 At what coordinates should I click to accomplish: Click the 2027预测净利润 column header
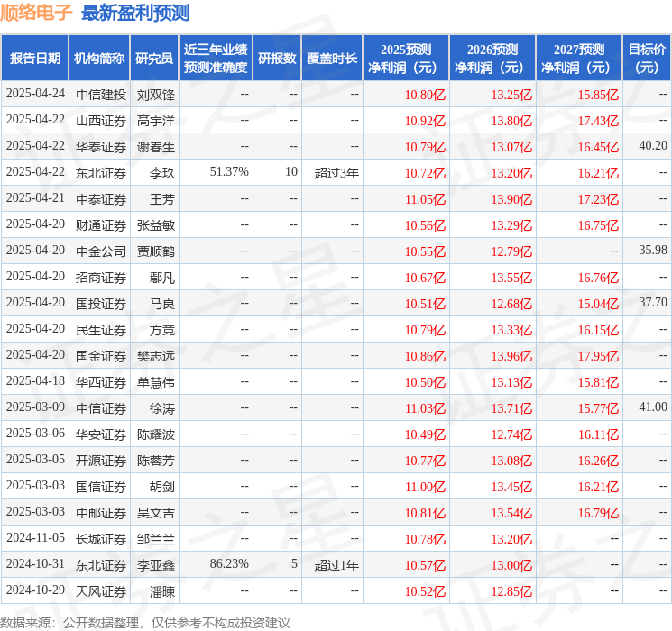click(x=579, y=59)
